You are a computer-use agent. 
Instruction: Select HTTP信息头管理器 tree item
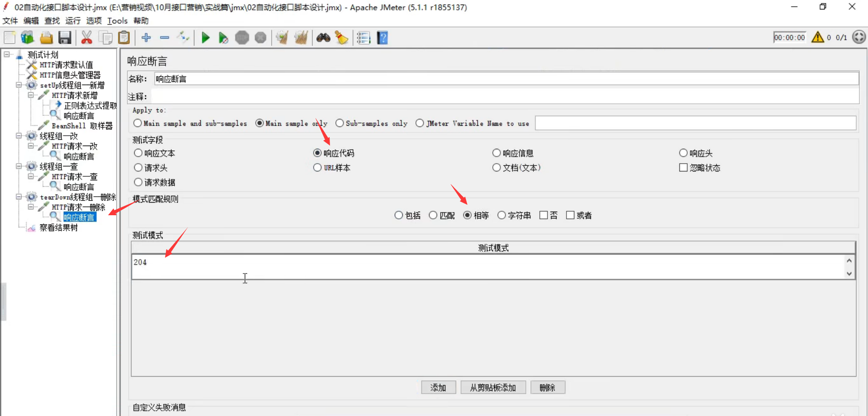pyautogui.click(x=70, y=75)
